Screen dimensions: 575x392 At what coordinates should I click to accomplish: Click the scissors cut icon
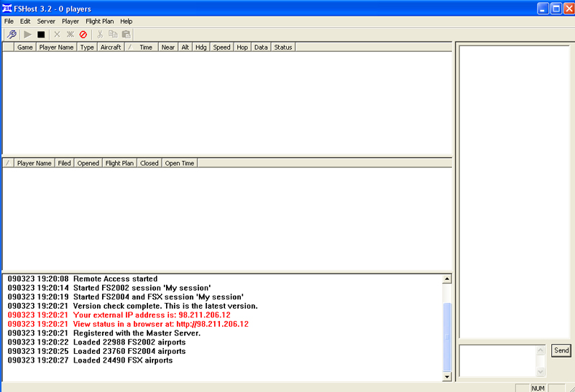click(x=100, y=34)
